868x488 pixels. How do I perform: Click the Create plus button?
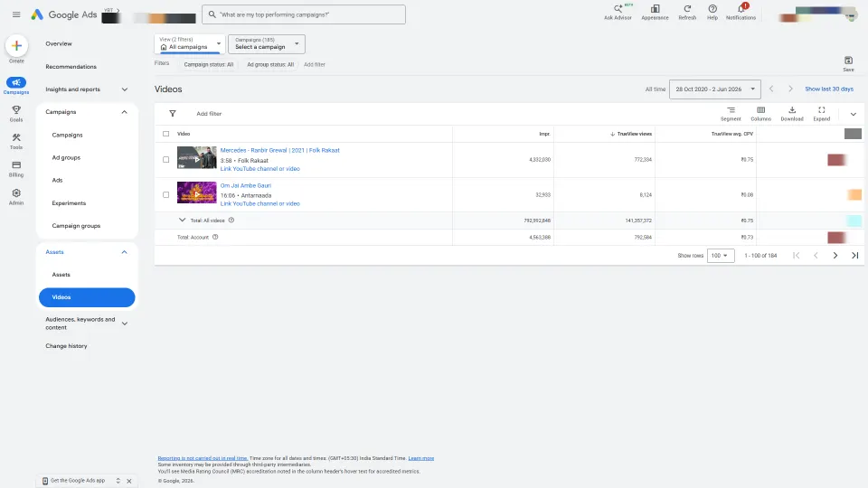tap(16, 45)
